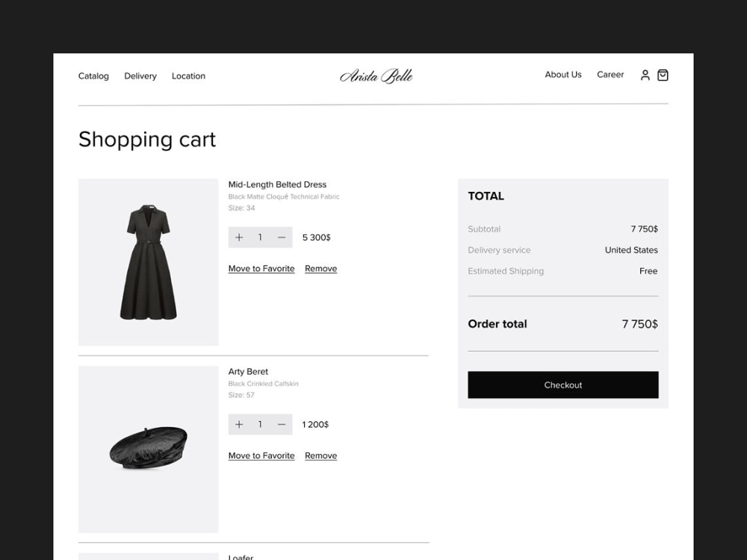Screen dimensions: 747x560
Task: Click the Order total 7 750$ amount
Action: pos(640,324)
